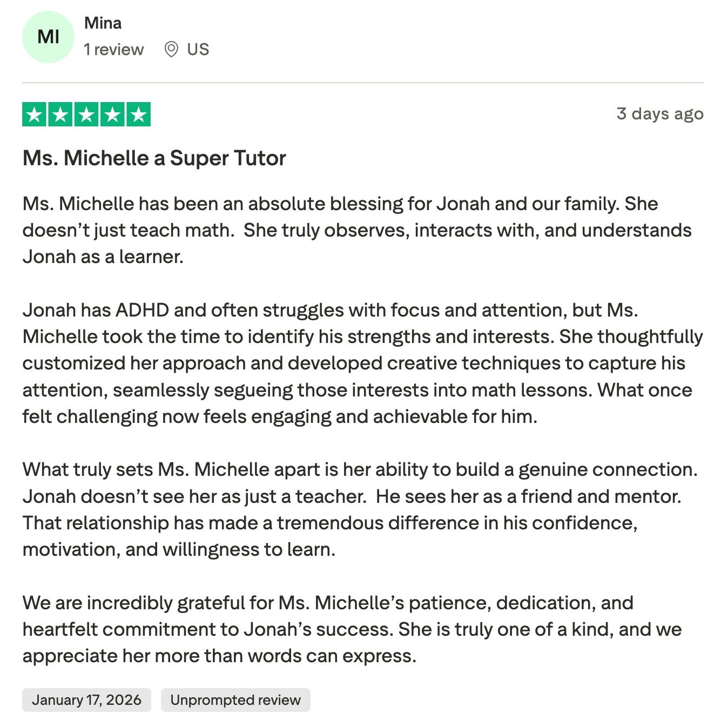This screenshot has height=727, width=728.
Task: Click the first green star rating icon
Action: (35, 114)
